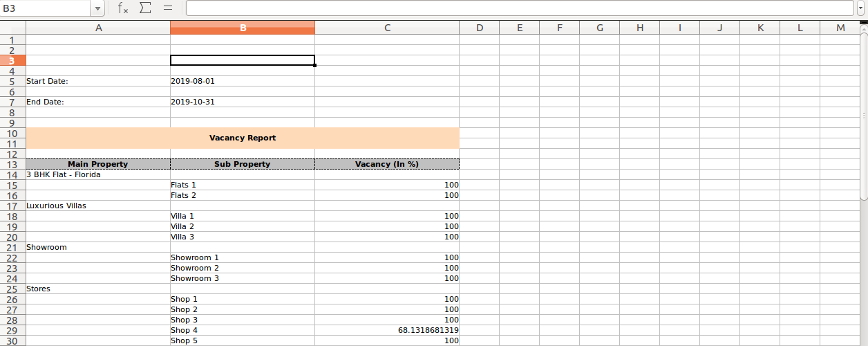Select row 29 header
The image size is (868, 346).
coord(12,331)
